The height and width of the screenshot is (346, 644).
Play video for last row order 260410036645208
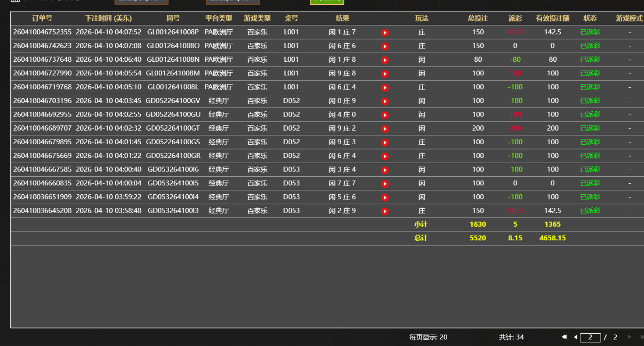(x=385, y=211)
